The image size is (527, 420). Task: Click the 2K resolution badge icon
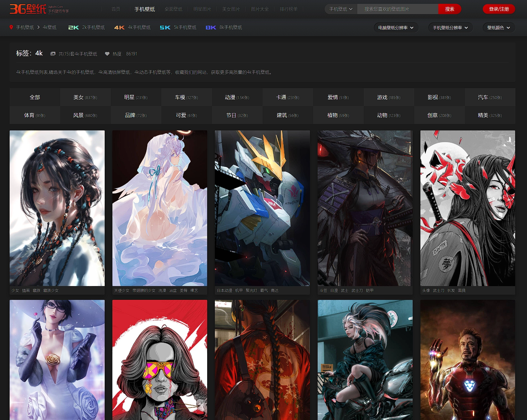tap(73, 28)
